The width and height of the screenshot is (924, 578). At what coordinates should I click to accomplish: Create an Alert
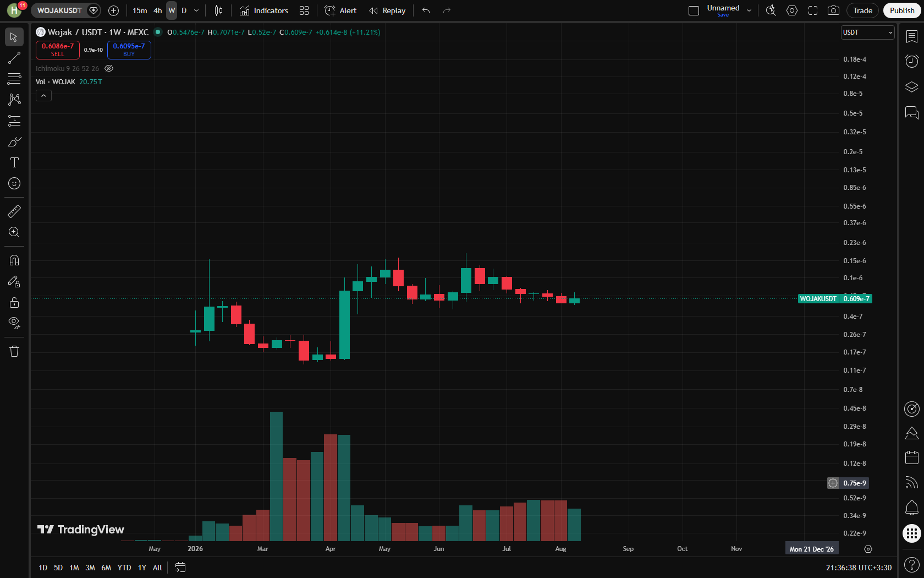[x=341, y=10]
